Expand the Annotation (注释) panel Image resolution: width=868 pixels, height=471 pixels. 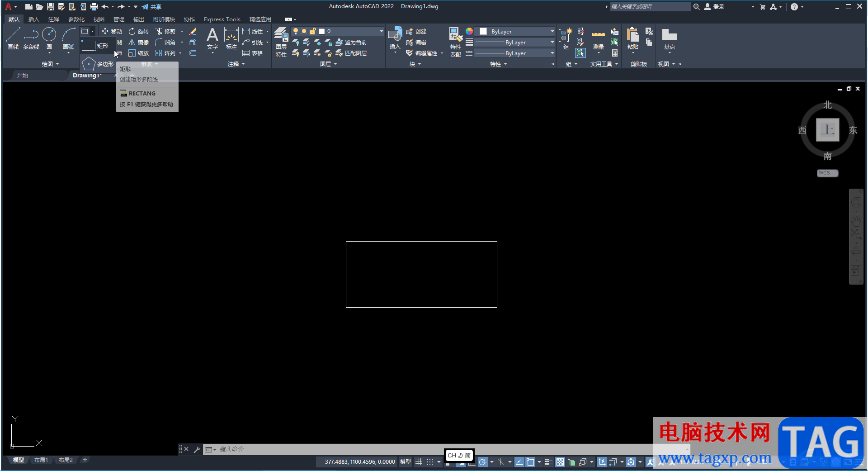tap(236, 64)
